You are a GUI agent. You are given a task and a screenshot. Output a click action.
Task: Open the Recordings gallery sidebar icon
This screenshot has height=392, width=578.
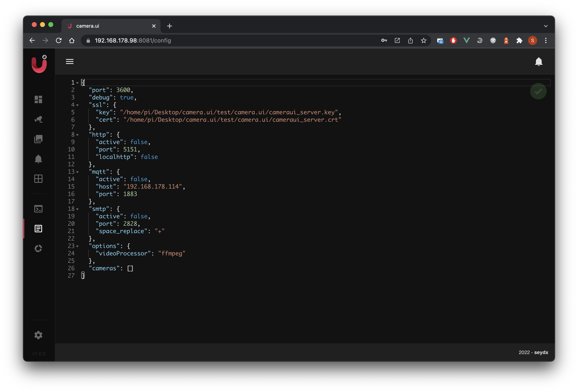(38, 139)
